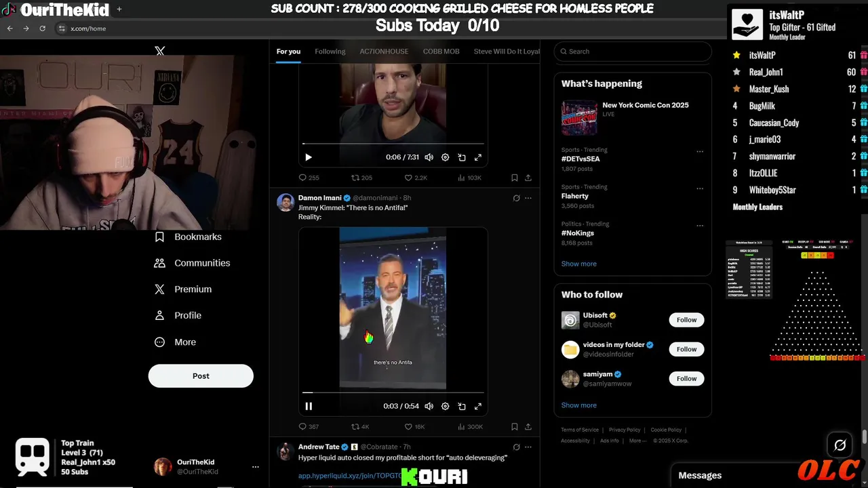Open the app.hyperliquid.xyz link
The image size is (868, 488).
[x=349, y=476]
